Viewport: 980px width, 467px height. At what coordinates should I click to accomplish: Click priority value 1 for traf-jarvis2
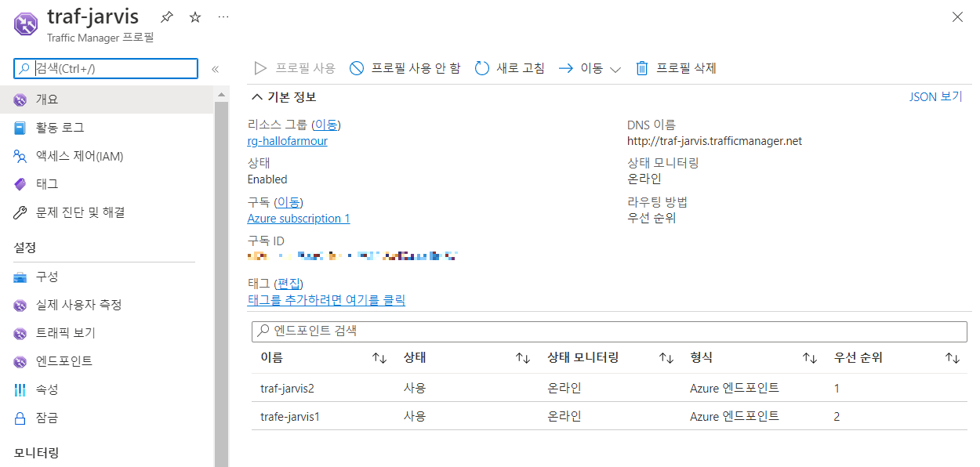(x=837, y=389)
